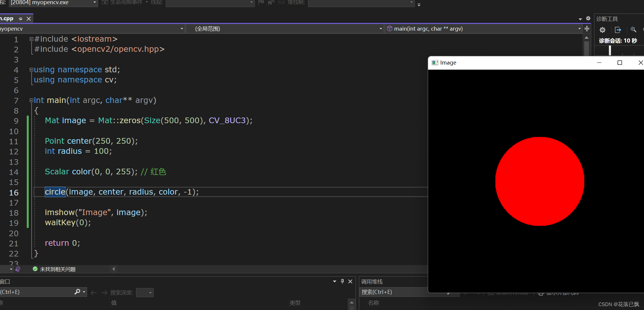
Task: Click the Point center declaration on line 11
Action: click(x=91, y=141)
